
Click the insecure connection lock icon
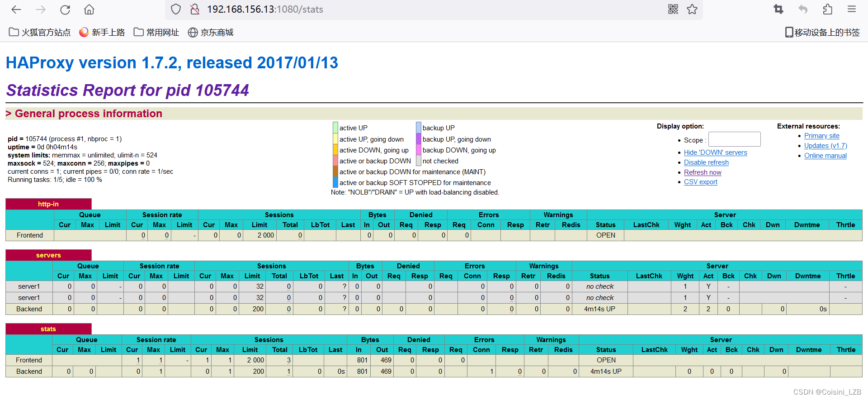pos(195,10)
